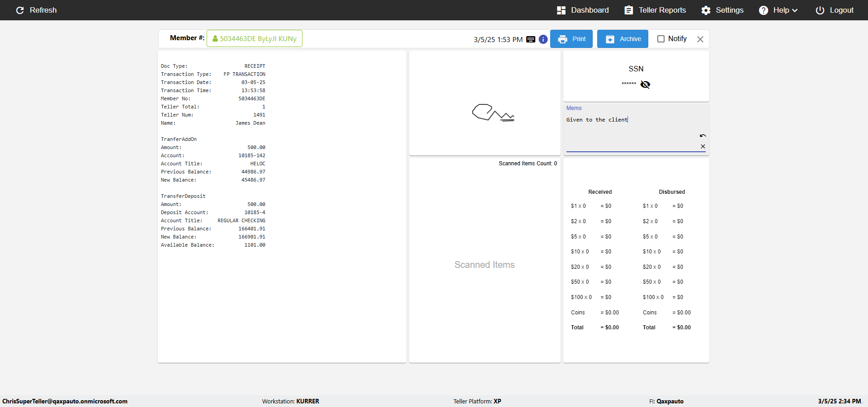This screenshot has height=407, width=868.
Task: Click the SSN heading
Action: click(636, 69)
